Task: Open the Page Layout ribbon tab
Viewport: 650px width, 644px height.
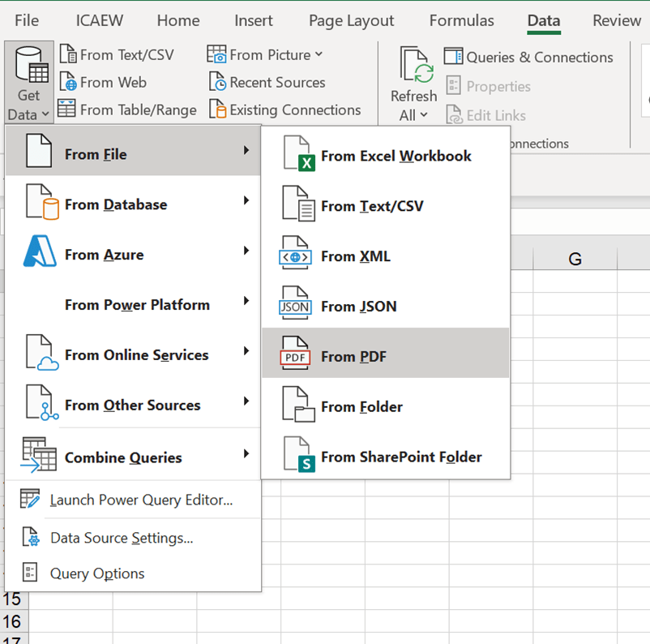Action: (x=351, y=21)
